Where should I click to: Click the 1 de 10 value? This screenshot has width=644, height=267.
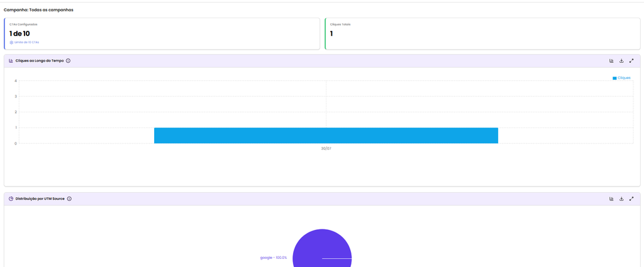click(x=19, y=34)
